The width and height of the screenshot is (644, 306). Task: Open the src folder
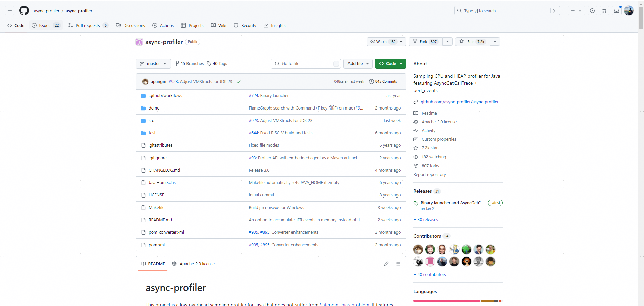pyautogui.click(x=151, y=121)
